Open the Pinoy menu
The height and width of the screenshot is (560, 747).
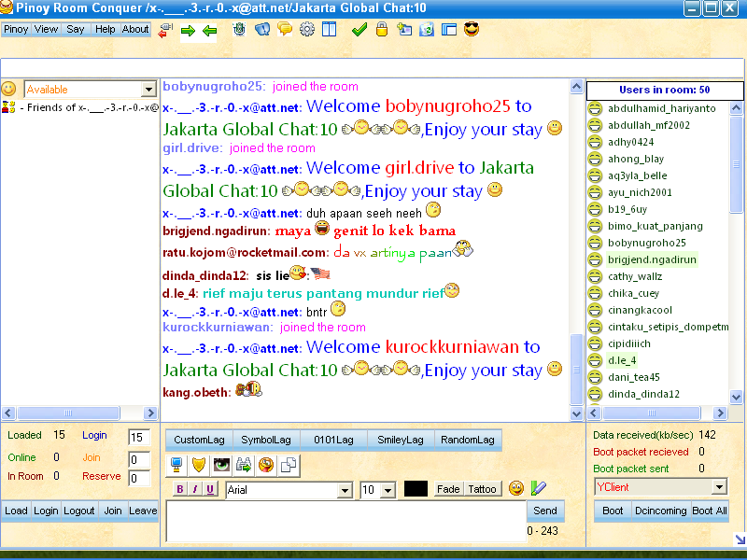(16, 29)
